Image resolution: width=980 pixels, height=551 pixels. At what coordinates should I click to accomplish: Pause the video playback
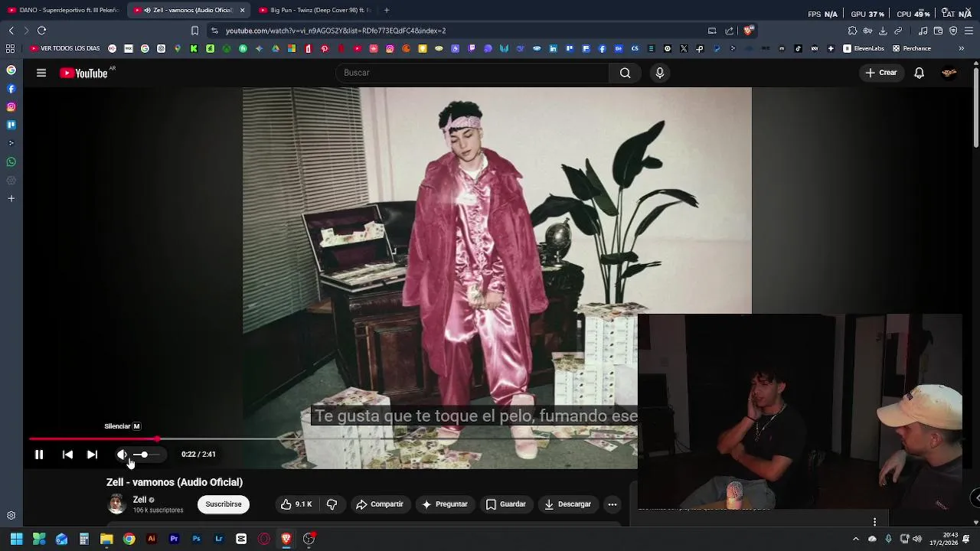[38, 455]
